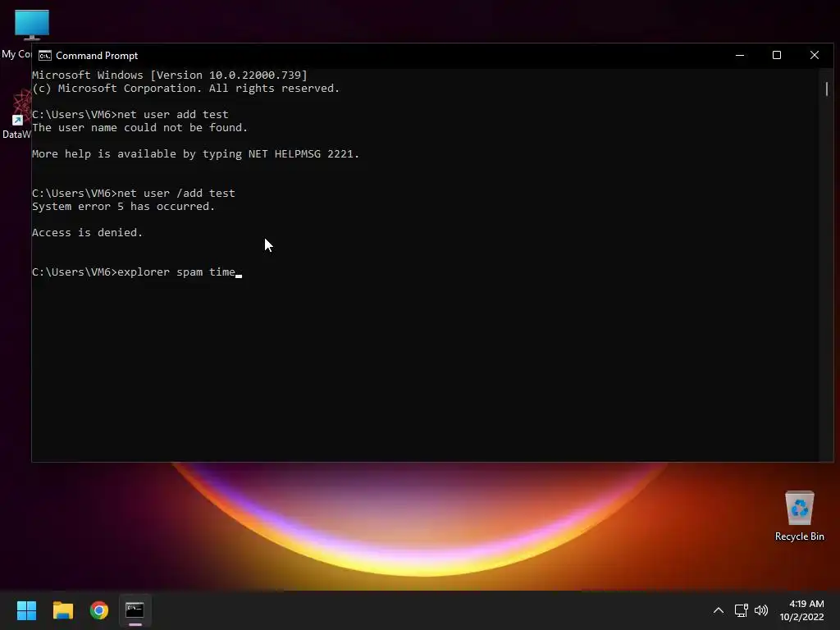The width and height of the screenshot is (840, 630).
Task: Open the Windows Start menu
Action: click(26, 610)
